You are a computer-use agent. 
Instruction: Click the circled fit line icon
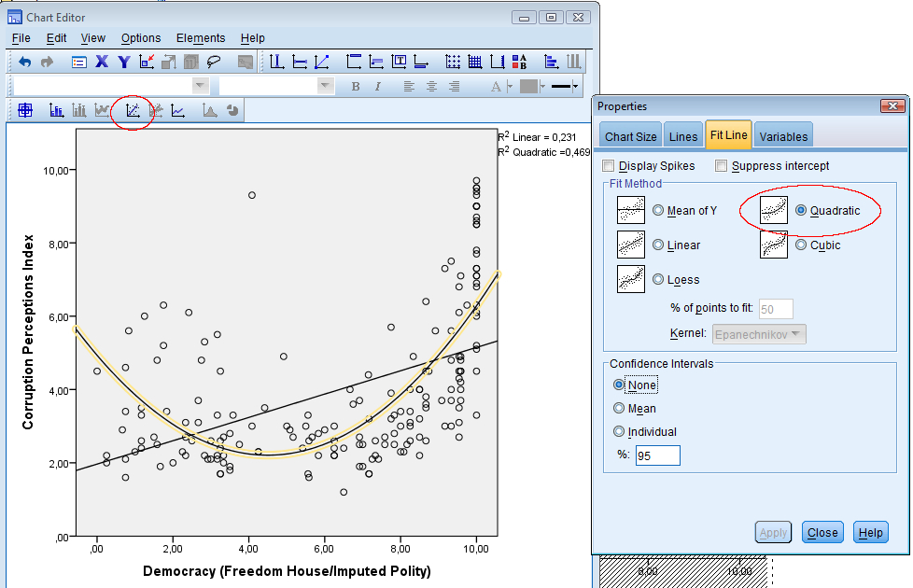click(x=133, y=110)
